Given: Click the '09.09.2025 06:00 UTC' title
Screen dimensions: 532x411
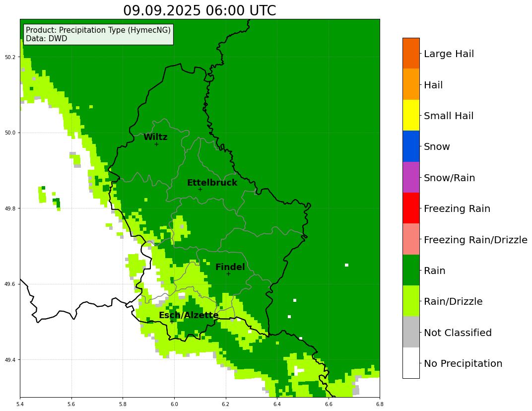Looking at the screenshot, I should click(199, 10).
